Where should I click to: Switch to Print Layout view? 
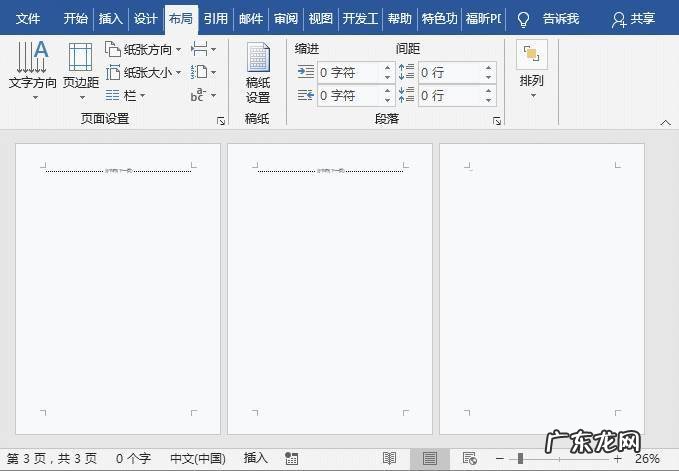[430, 458]
